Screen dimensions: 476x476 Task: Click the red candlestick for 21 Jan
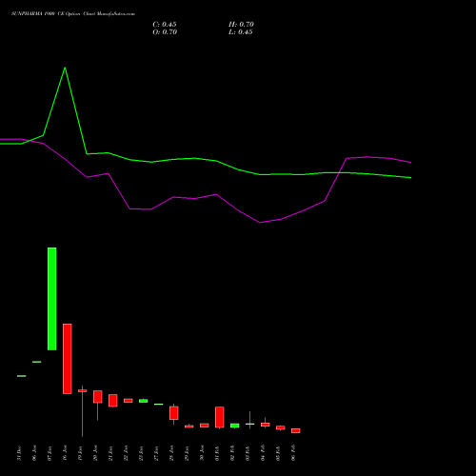coord(113,401)
